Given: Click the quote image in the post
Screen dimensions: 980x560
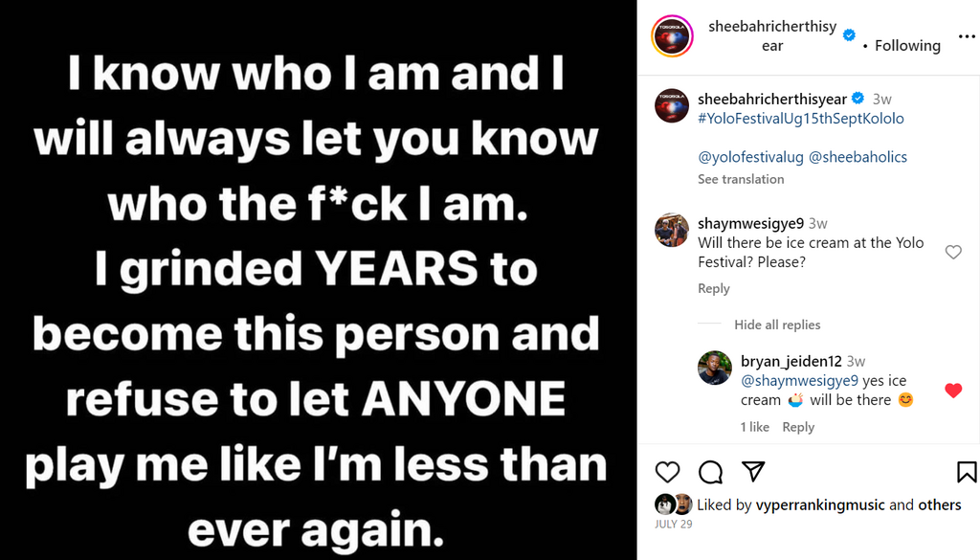Looking at the screenshot, I should pos(318,280).
